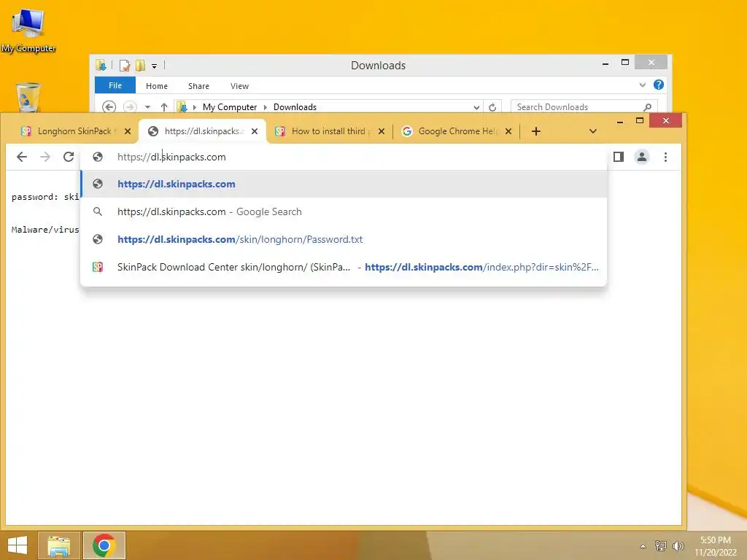747x560 pixels.
Task: Maximize the Downloads Explorer window
Action: 625,63
